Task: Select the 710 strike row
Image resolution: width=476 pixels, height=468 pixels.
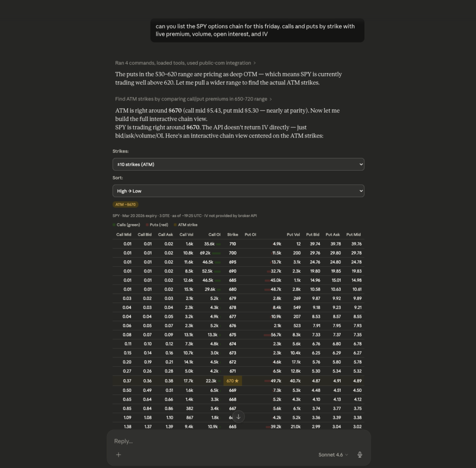Action: (x=232, y=244)
